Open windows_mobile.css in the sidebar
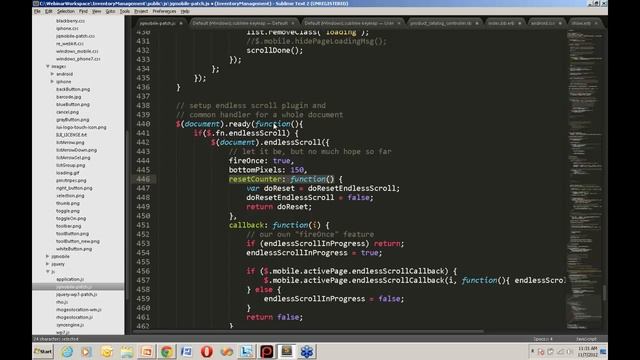The image size is (640, 360). click(77, 51)
